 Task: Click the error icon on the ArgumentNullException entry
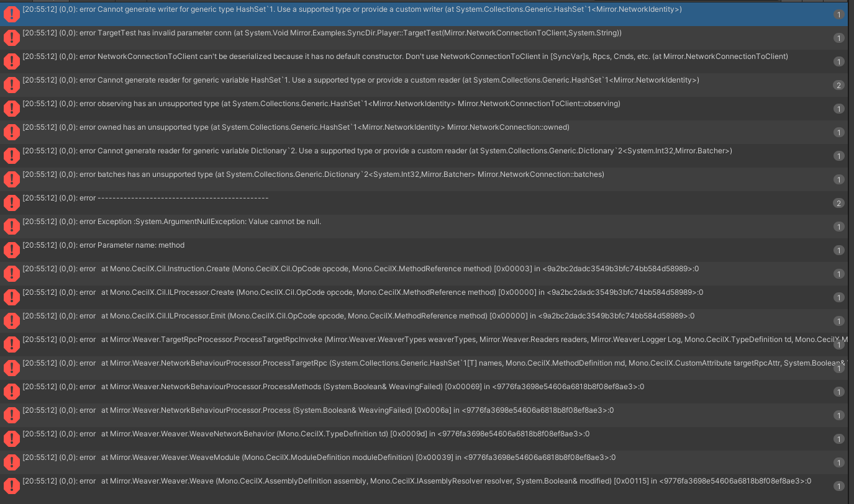11,226
